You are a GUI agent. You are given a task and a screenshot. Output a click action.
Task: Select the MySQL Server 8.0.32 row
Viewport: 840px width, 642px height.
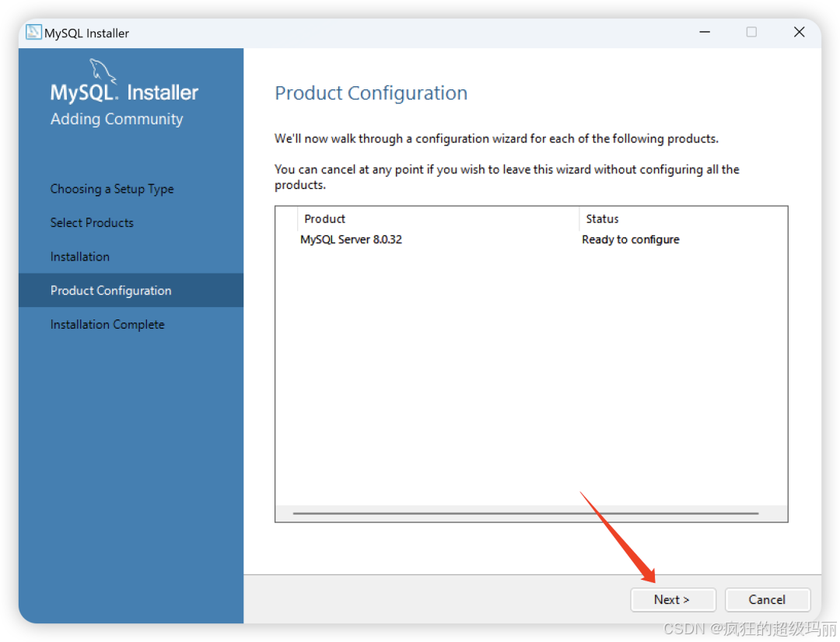tap(531, 239)
